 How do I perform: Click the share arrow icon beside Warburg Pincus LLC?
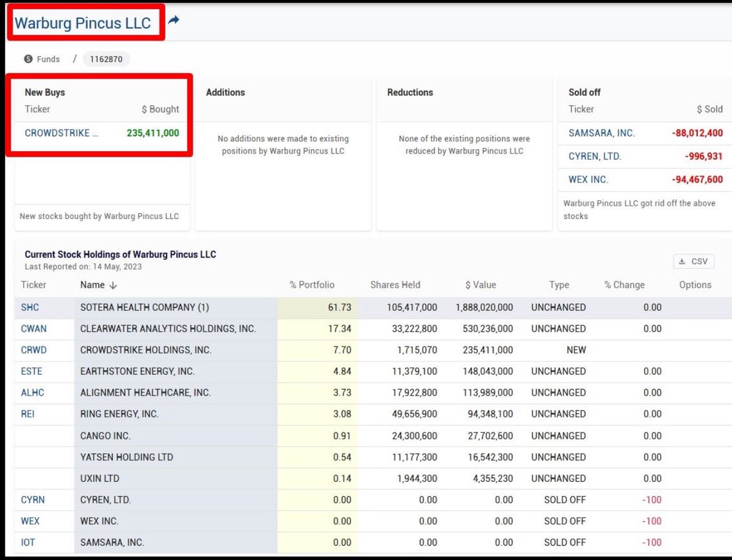[x=174, y=21]
